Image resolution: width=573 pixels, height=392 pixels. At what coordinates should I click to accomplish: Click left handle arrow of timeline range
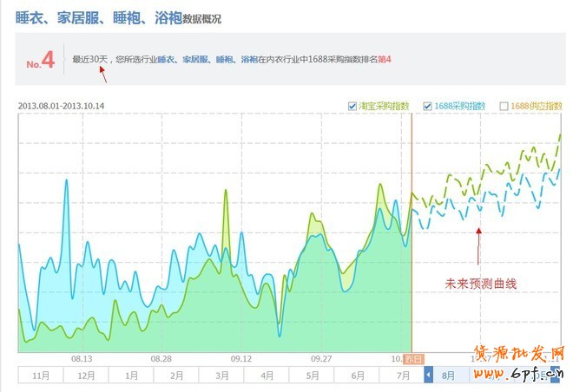[428, 375]
